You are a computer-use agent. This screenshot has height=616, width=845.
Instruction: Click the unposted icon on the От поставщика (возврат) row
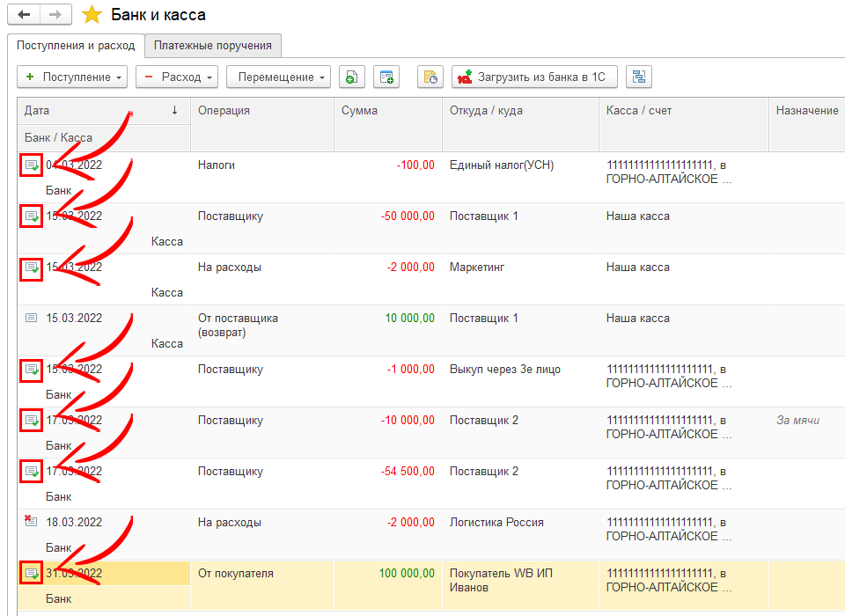coord(32,319)
